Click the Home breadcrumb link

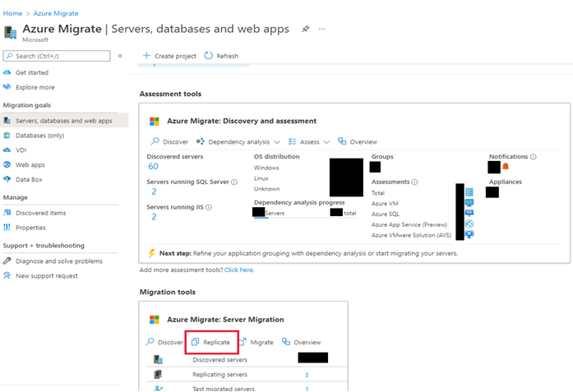pos(13,13)
